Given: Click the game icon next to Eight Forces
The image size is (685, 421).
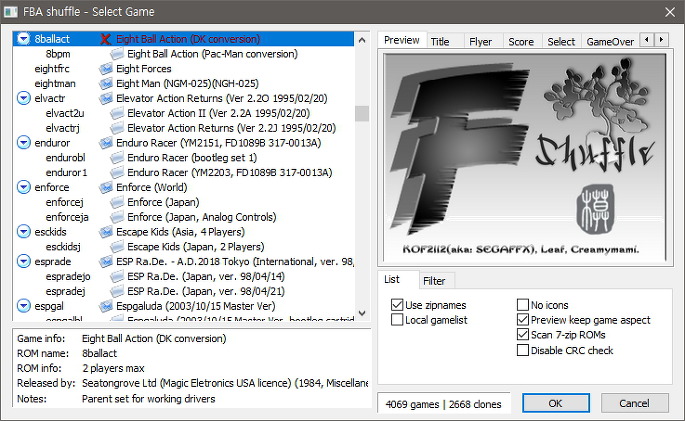Looking at the screenshot, I should coord(106,68).
